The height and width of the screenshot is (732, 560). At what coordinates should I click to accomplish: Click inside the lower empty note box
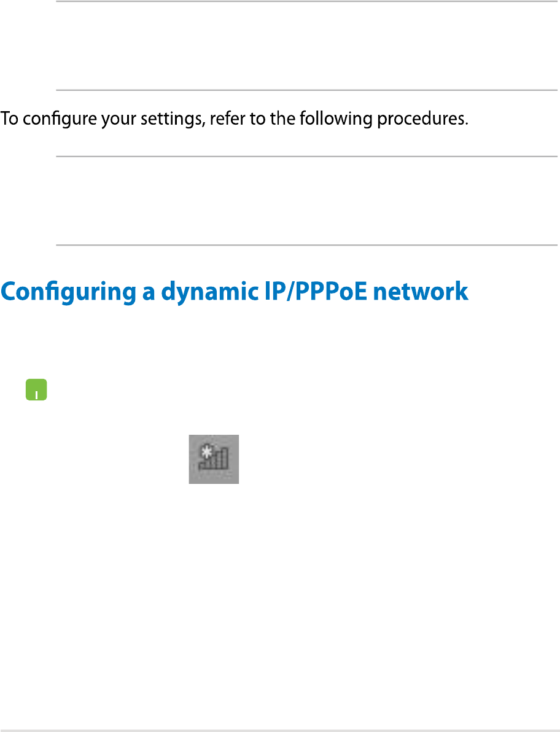click(306, 201)
